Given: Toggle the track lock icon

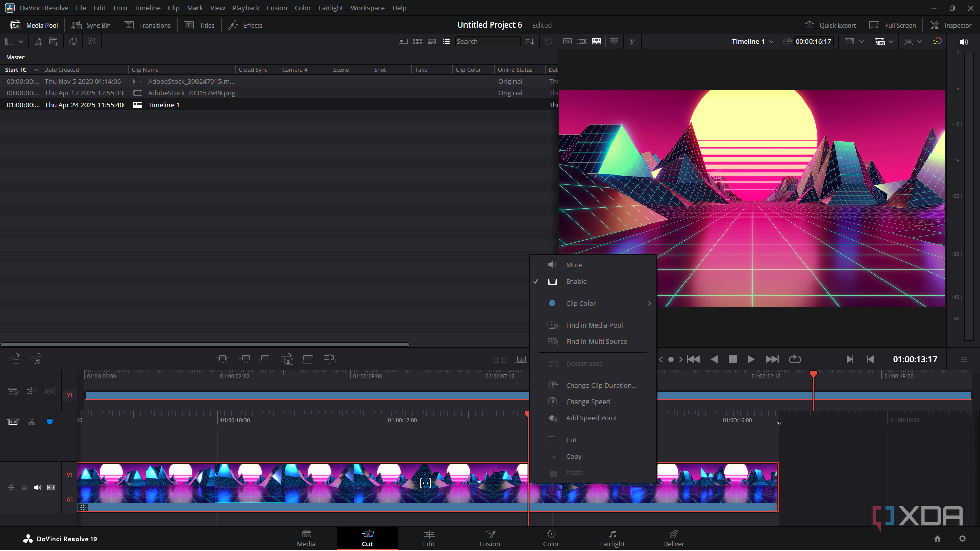Looking at the screenshot, I should [x=24, y=487].
